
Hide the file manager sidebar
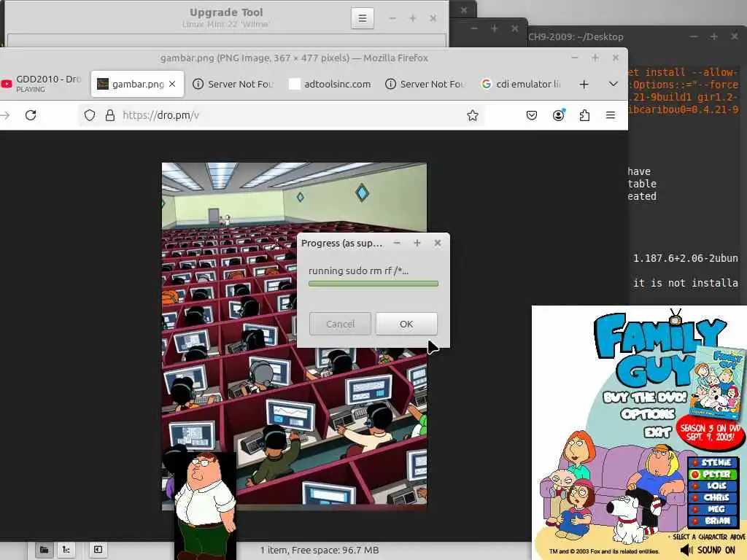click(x=98, y=550)
